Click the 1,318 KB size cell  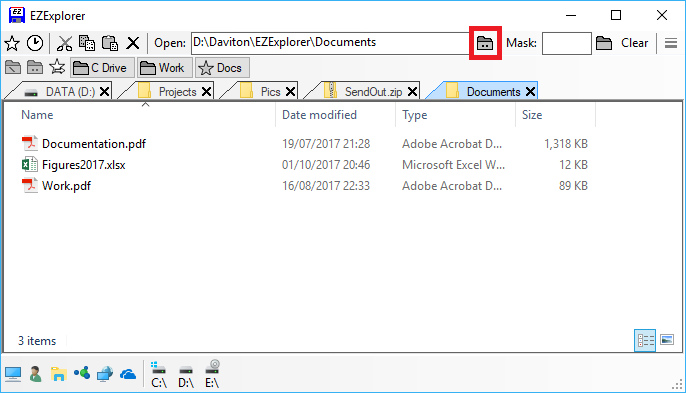pos(566,144)
